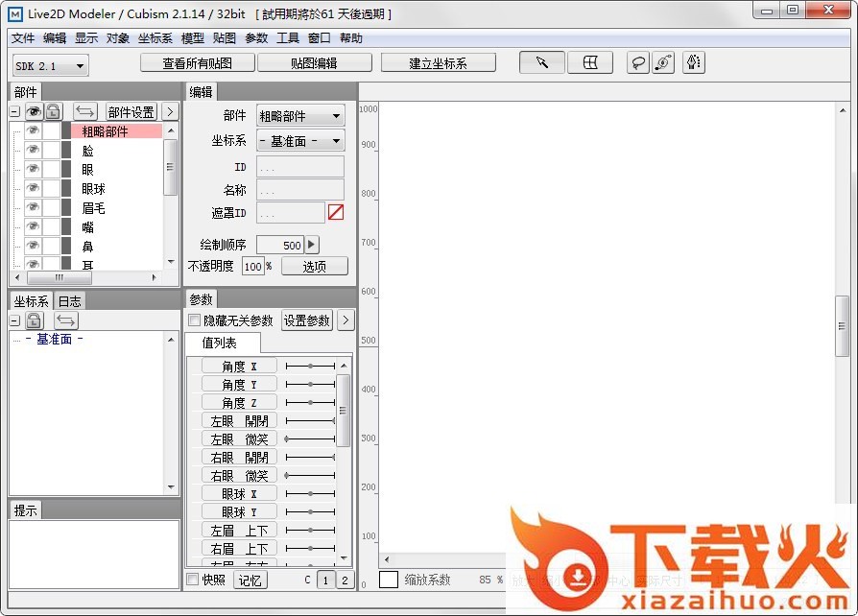The width and height of the screenshot is (858, 616).
Task: Click the parts panel eye icon header
Action: tap(34, 111)
